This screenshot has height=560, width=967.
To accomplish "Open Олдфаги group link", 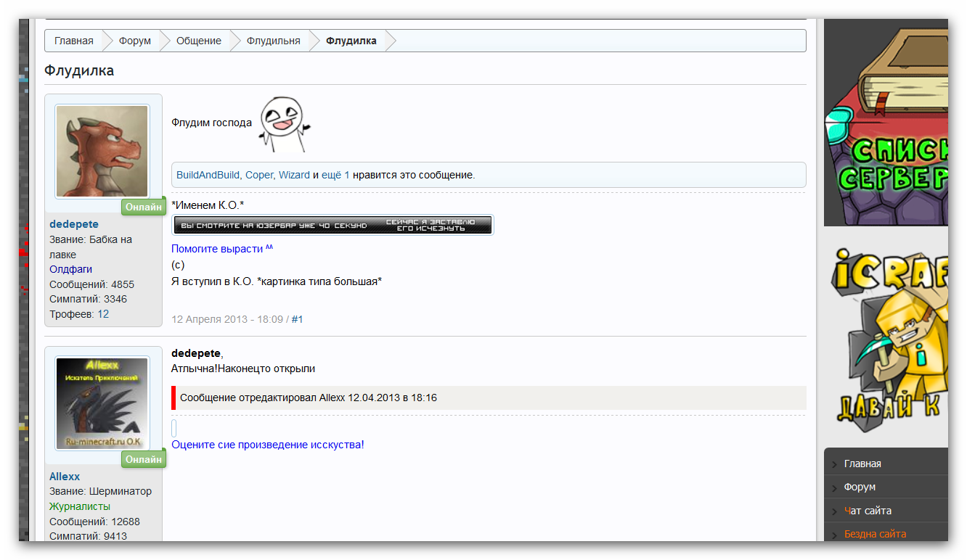I will (x=70, y=269).
